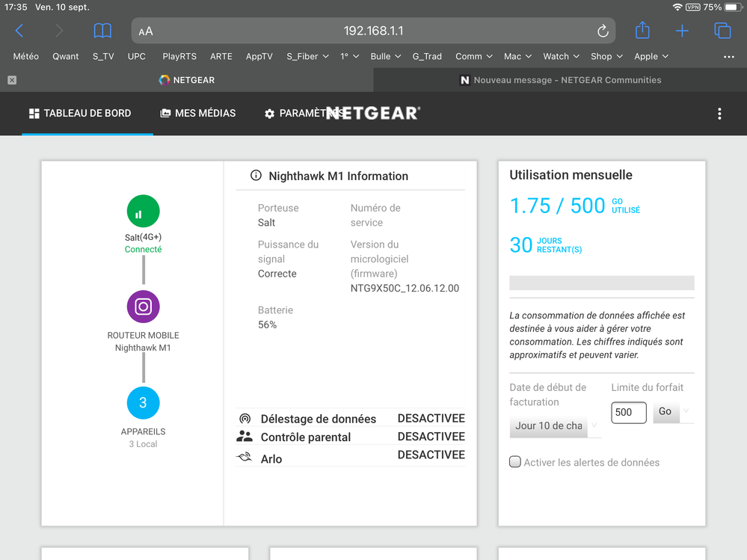Image resolution: width=747 pixels, height=560 pixels.
Task: Open the Go unit dropdown
Action: point(673,411)
